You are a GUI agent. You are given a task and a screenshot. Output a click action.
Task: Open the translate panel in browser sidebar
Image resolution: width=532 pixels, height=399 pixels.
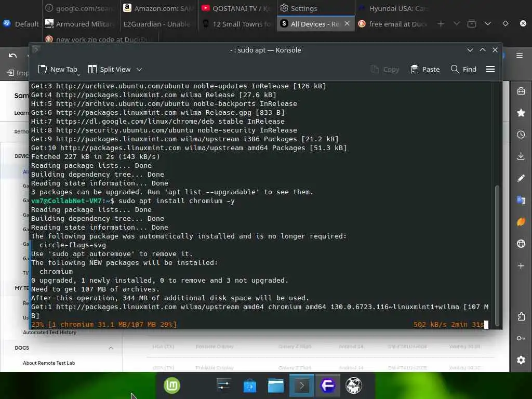(x=521, y=200)
